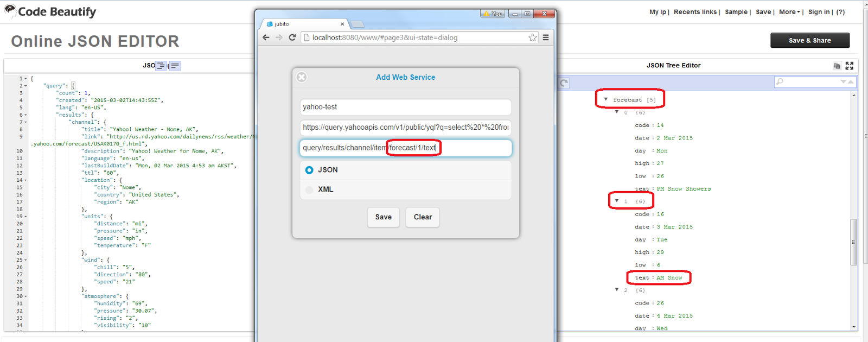Copy the JSON Tree Editor contents
Image resolution: width=868 pixels, height=342 pixels.
point(837,66)
